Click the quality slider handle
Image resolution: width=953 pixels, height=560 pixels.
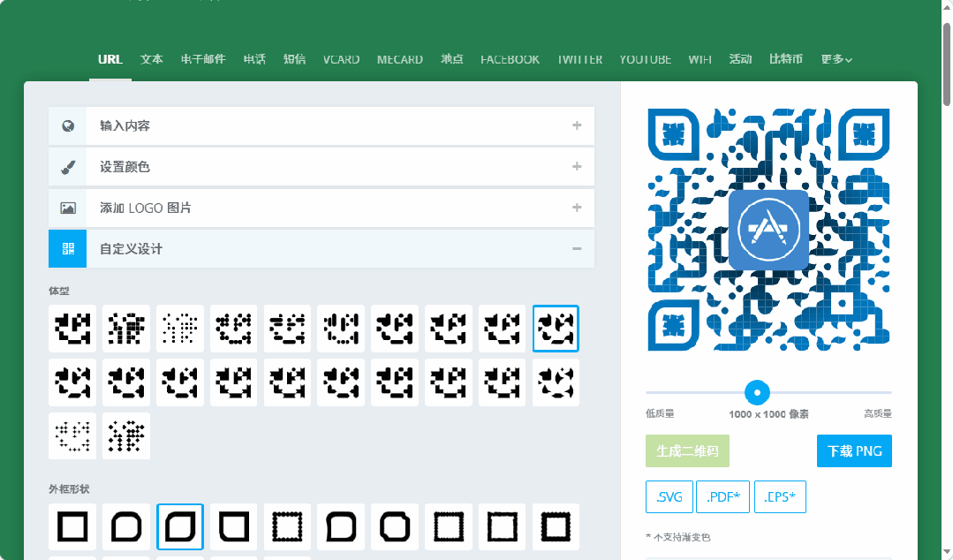click(757, 393)
